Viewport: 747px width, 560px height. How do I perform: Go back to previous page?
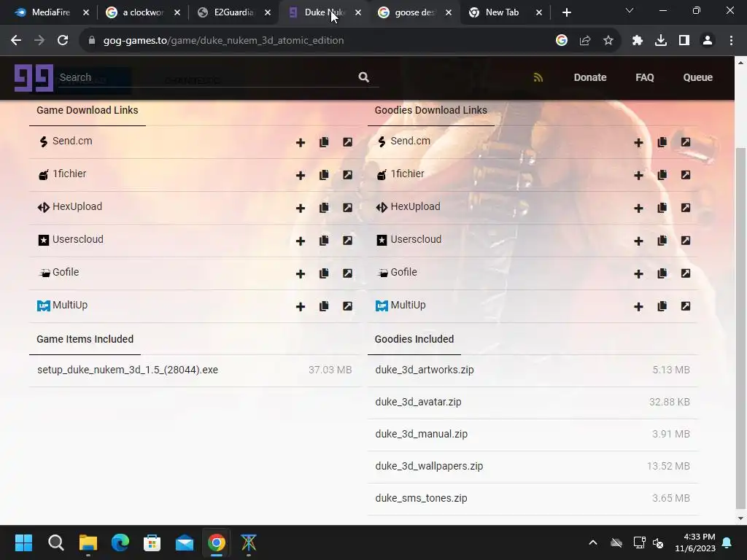16,41
